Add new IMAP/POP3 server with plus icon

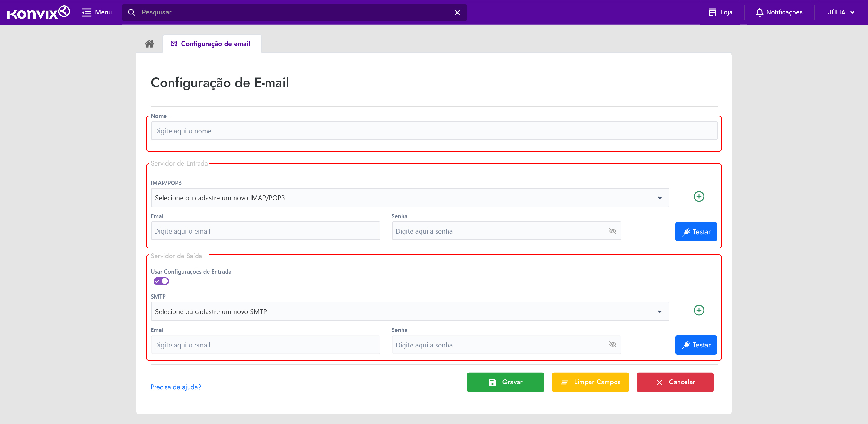pos(698,196)
